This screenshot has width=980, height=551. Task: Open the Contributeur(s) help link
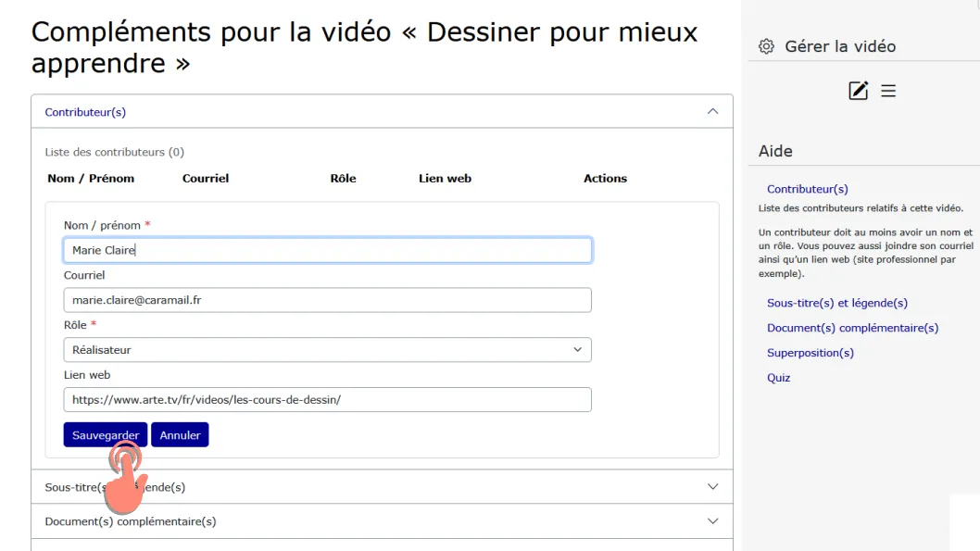pos(808,189)
